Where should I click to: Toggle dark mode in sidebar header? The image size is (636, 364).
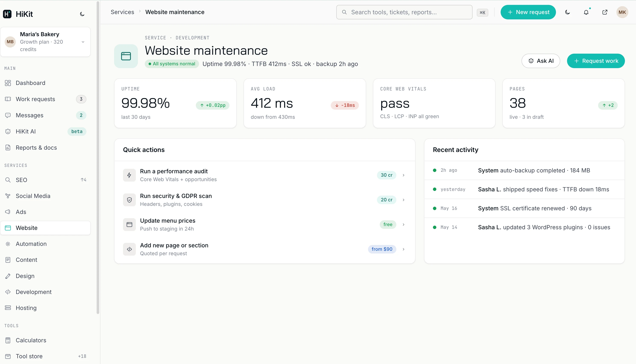point(82,14)
